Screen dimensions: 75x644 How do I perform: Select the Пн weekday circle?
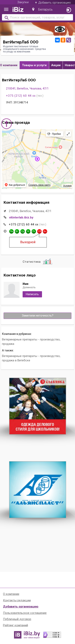coord(11,231)
